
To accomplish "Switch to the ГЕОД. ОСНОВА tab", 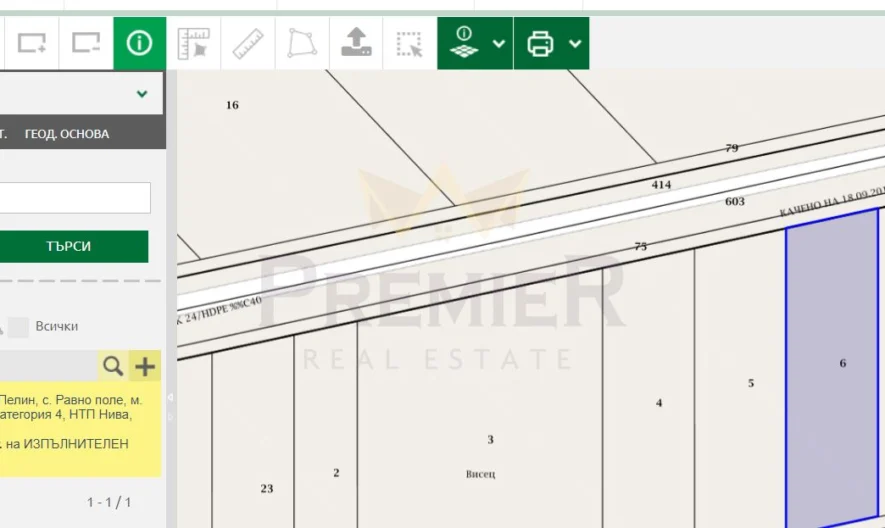I will (x=67, y=134).
